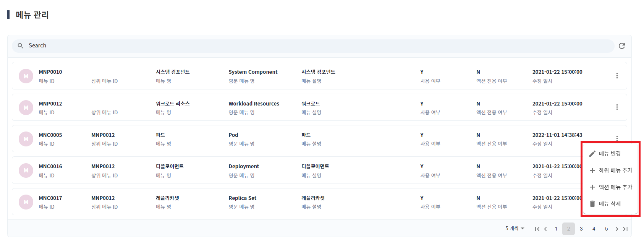Click the search magnifier icon

tap(21, 45)
